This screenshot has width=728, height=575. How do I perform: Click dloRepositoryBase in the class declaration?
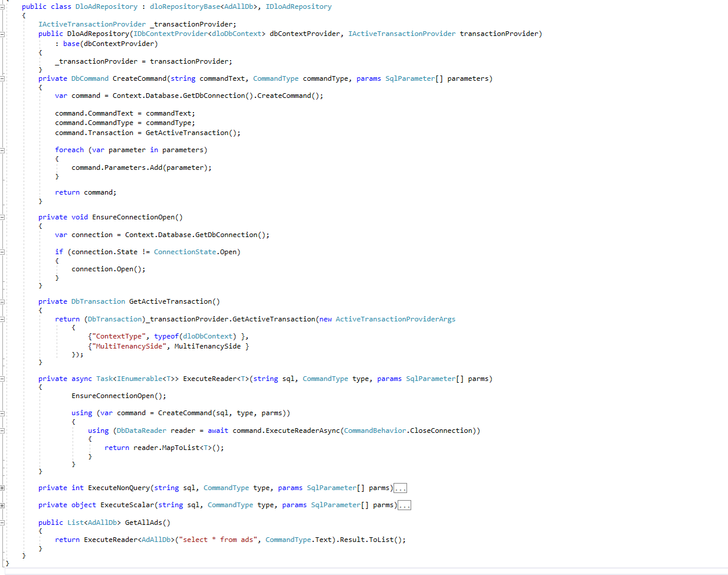(185, 6)
